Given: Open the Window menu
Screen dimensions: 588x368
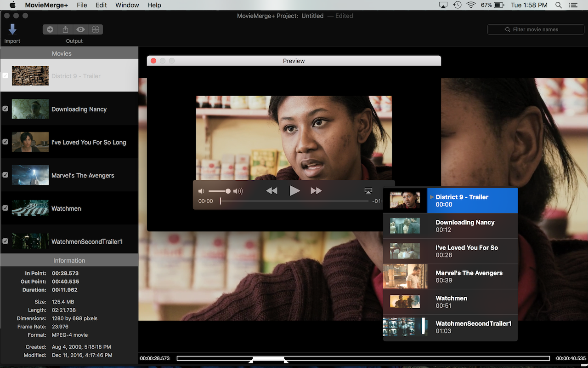Looking at the screenshot, I should click(x=127, y=5).
